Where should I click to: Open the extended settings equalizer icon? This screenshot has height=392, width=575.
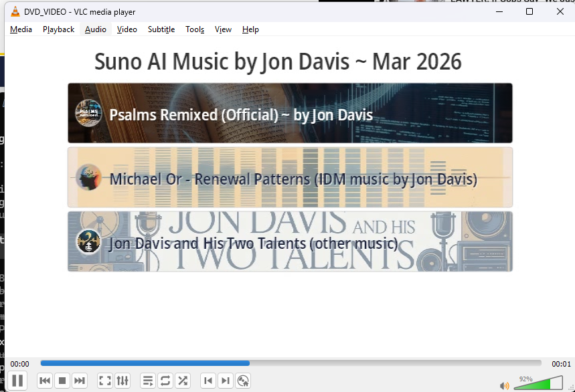[x=122, y=380]
